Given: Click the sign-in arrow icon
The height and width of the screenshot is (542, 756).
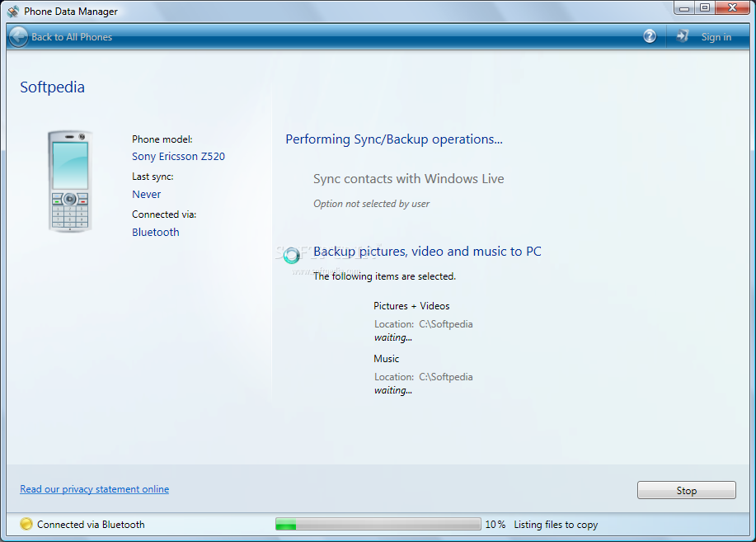Looking at the screenshot, I should pyautogui.click(x=683, y=36).
